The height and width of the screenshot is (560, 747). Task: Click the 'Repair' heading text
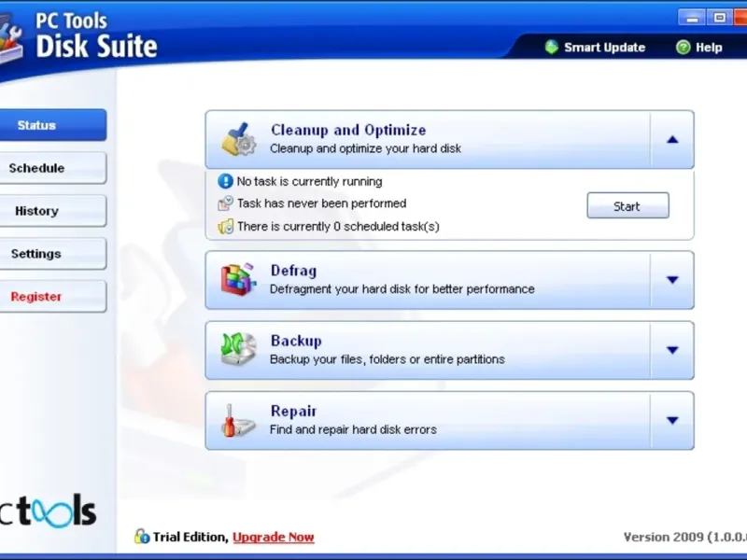point(293,411)
